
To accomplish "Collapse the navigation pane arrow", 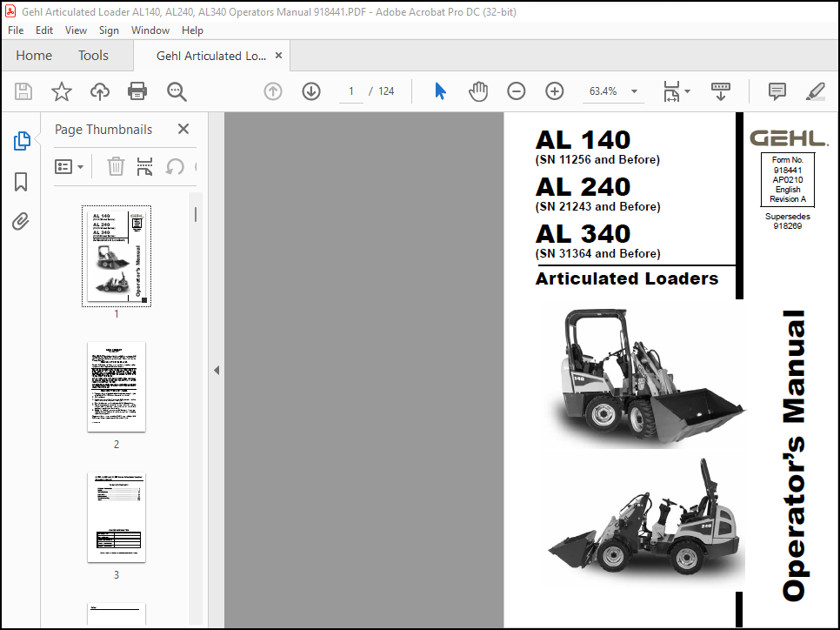I will click(x=217, y=370).
